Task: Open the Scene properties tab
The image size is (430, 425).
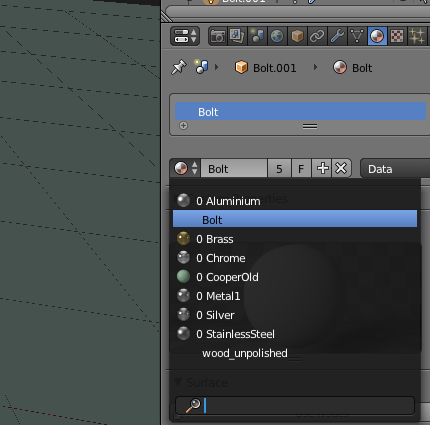Action: coord(257,36)
